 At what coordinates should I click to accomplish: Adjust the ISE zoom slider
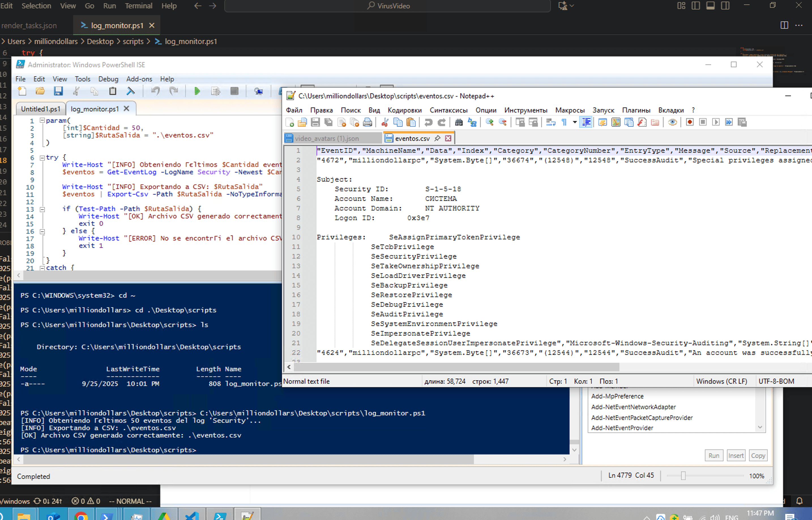coord(683,476)
